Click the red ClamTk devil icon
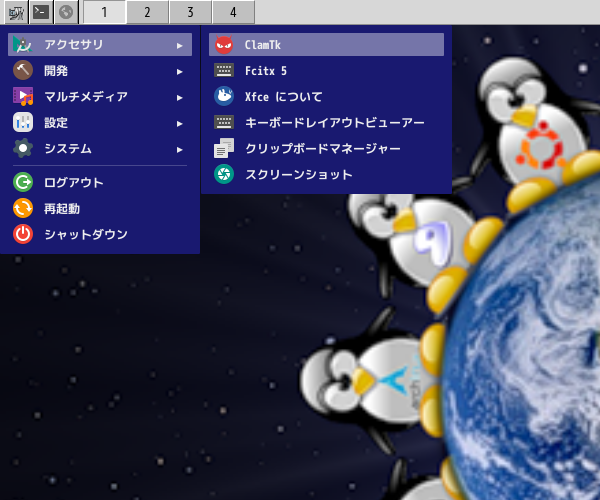The width and height of the screenshot is (600, 500). tap(224, 44)
